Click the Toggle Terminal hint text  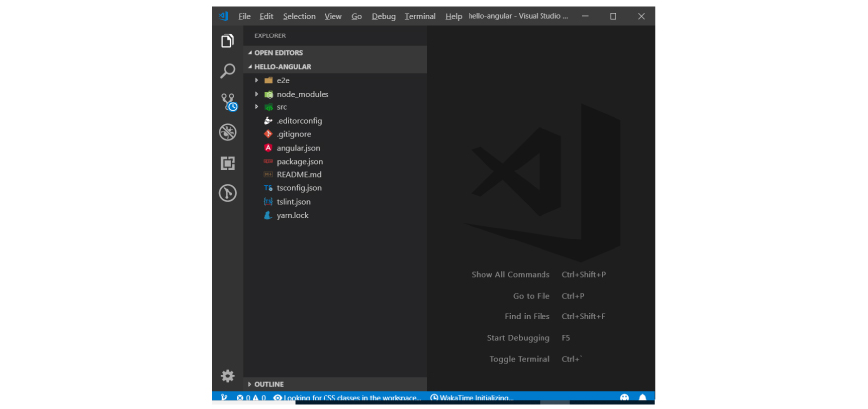point(520,359)
